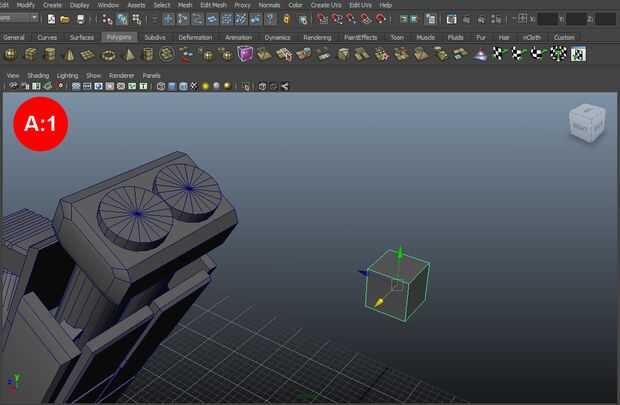This screenshot has height=405, width=620.
Task: Click the Select by component type icon
Action: 136,19
